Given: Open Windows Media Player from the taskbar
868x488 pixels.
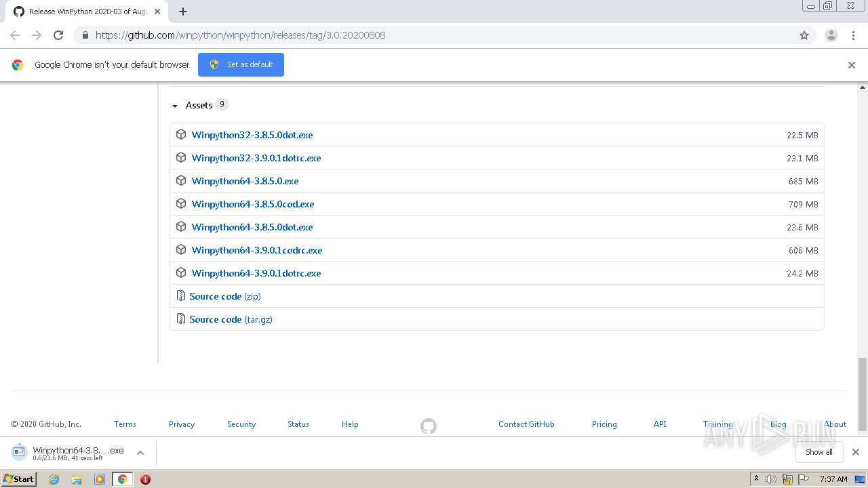Looking at the screenshot, I should click(100, 479).
